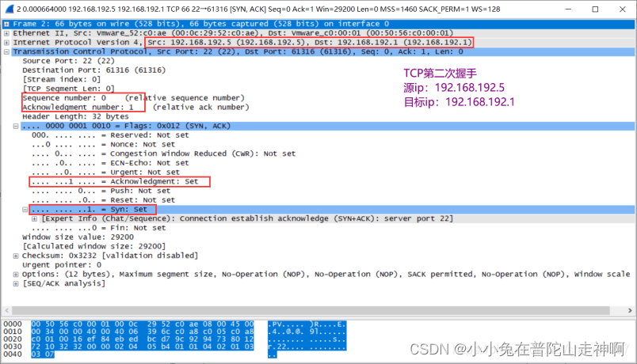Expand the Ethernet II section
637x364 pixels.
7,33
